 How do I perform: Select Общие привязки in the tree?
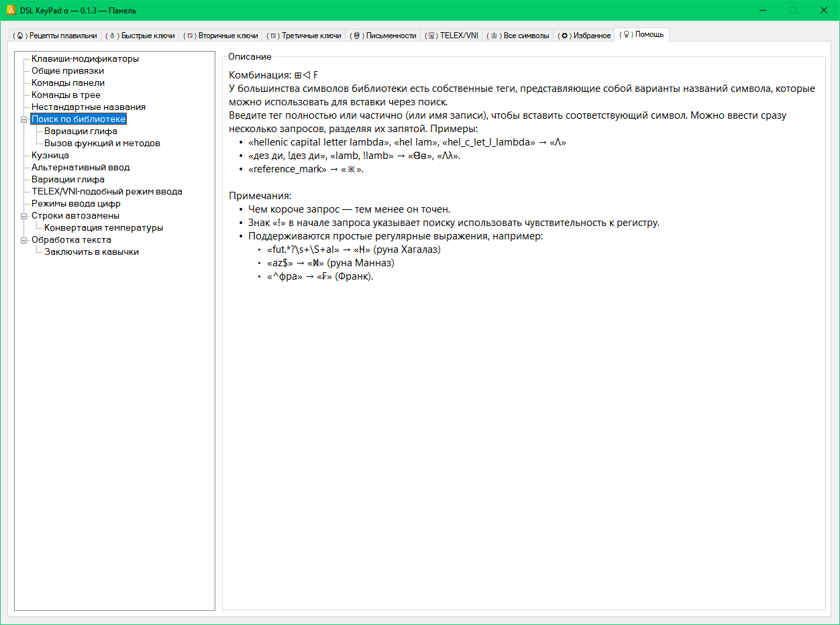[x=68, y=71]
